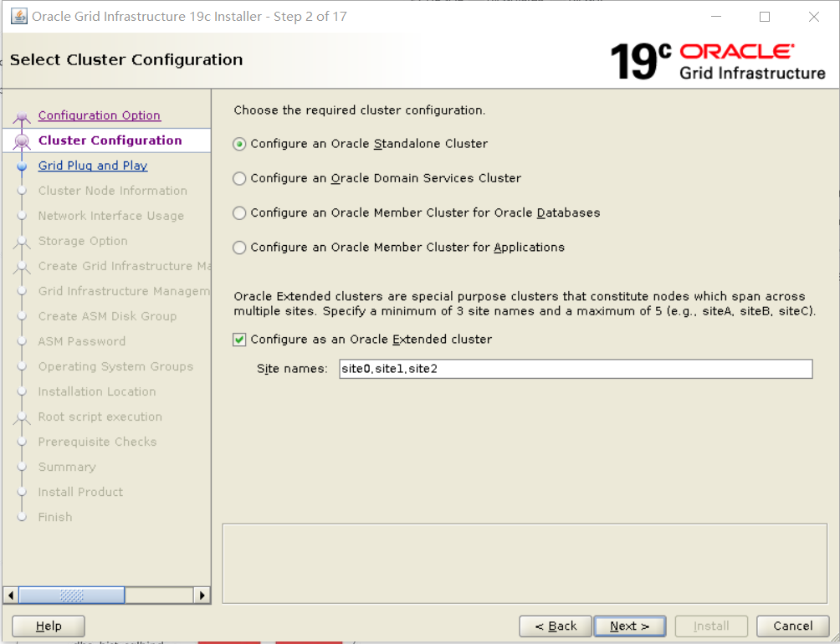Click the sidebar horizontal scrollbar thumb
Image resolution: width=840 pixels, height=644 pixels.
point(72,595)
